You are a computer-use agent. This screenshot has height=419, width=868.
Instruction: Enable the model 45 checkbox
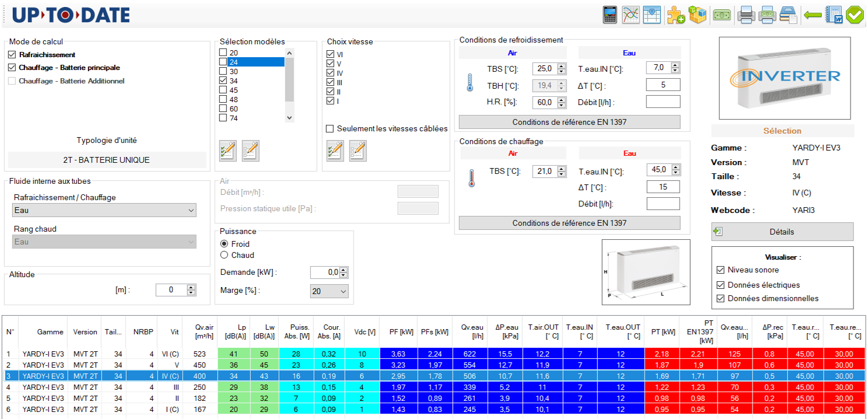click(x=223, y=90)
